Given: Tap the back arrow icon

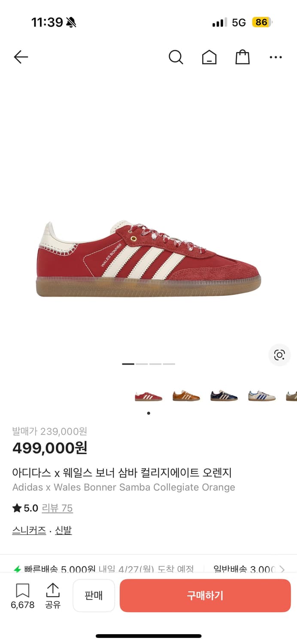Looking at the screenshot, I should pyautogui.click(x=21, y=57).
